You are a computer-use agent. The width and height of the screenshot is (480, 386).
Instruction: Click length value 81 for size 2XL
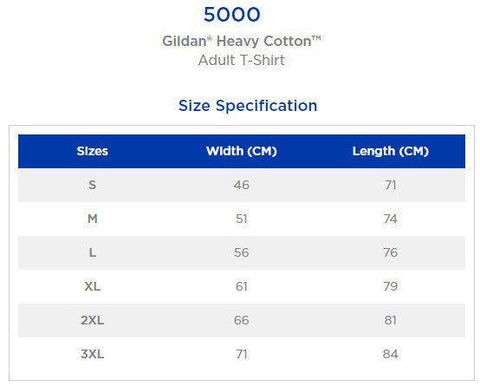coord(390,320)
